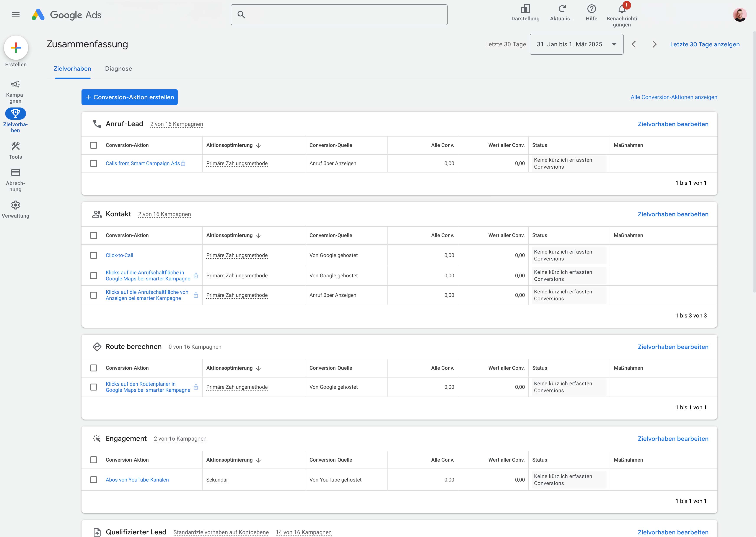Open Tools from the sidebar
The width and height of the screenshot is (756, 537).
point(16,146)
